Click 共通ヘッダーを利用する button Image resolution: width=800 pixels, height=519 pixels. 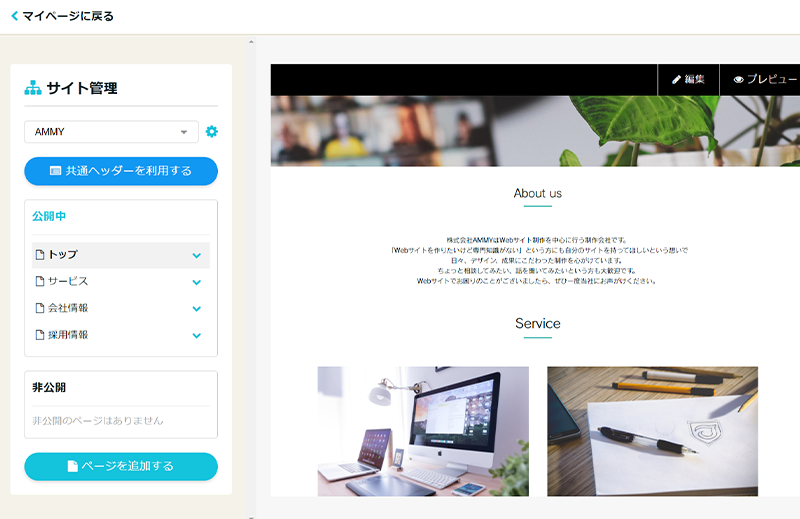click(121, 171)
